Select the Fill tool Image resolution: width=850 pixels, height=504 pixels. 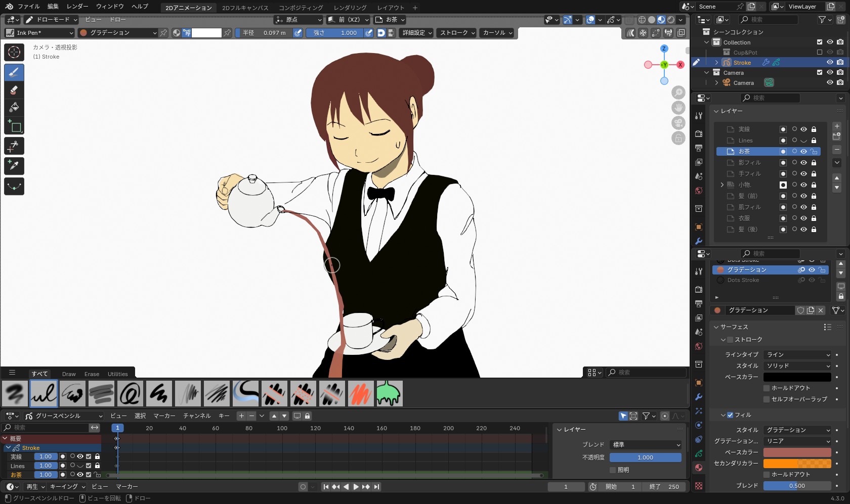14,107
